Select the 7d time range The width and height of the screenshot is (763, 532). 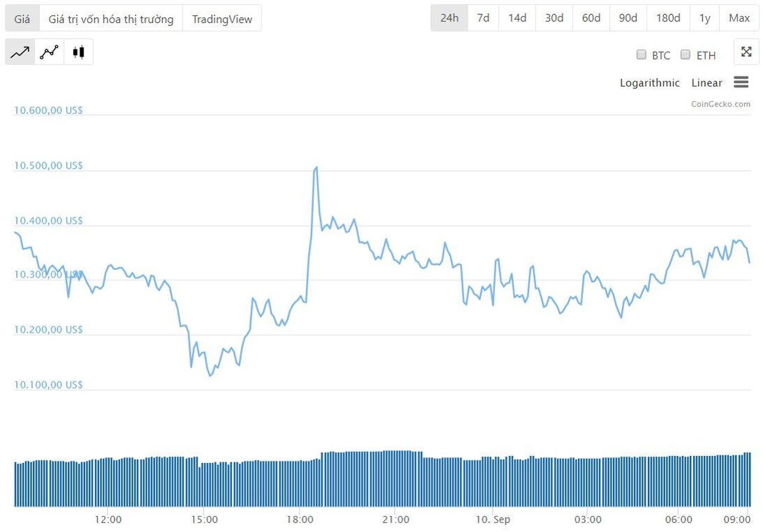tap(483, 18)
